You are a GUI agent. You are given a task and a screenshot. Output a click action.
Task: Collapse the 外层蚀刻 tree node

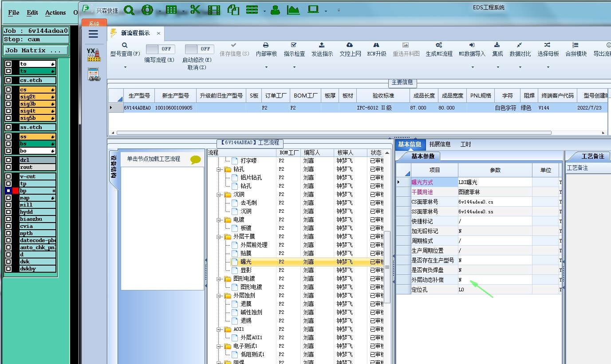(219, 296)
